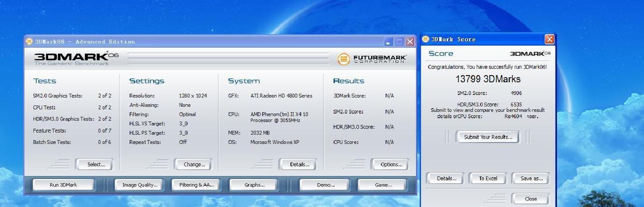Click the Filtering value Optimal
The height and width of the screenshot is (207, 644).
tap(187, 114)
